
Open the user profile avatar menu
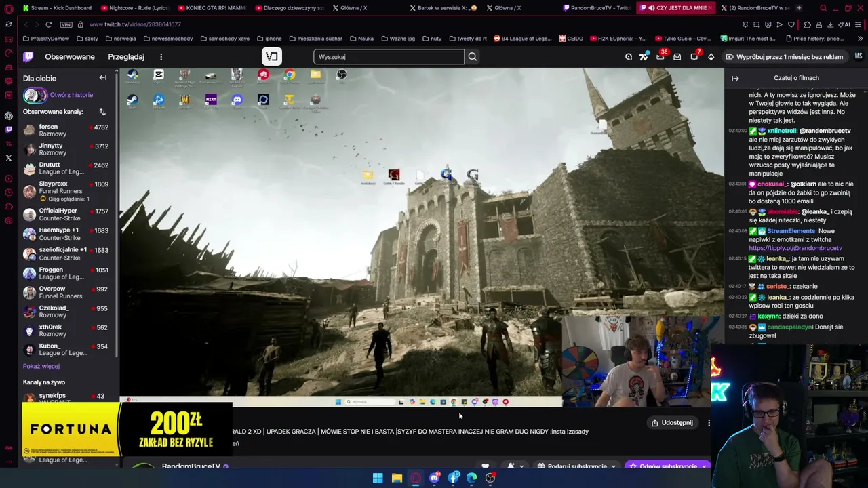858,57
